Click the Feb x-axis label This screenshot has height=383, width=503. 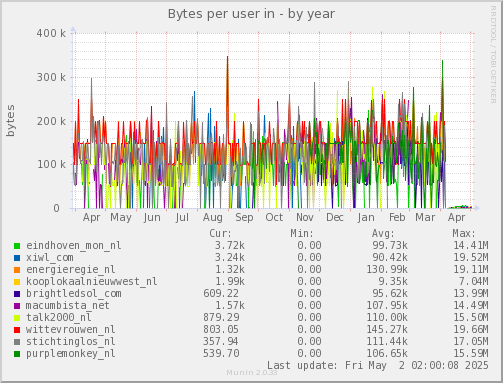397,218
